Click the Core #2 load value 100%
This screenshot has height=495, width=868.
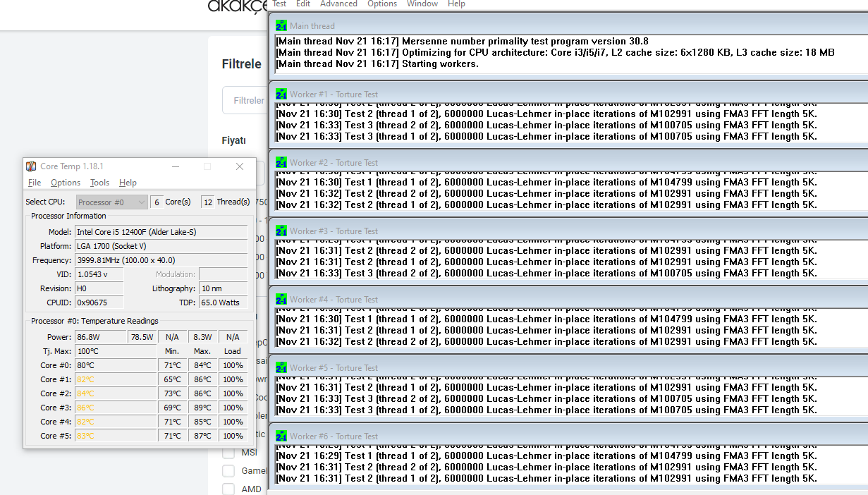233,393
